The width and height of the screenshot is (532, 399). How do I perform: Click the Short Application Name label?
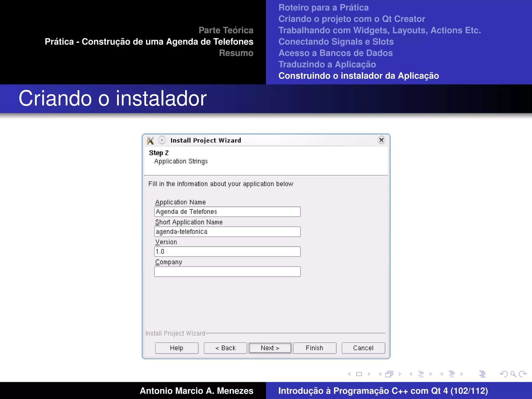tap(189, 222)
